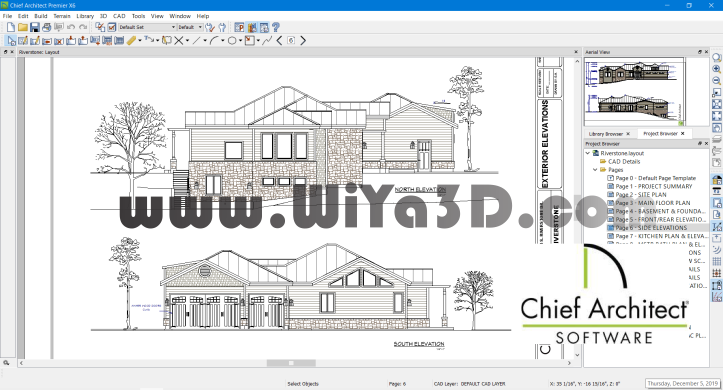
Task: Select the Draw Line tool
Action: click(196, 41)
